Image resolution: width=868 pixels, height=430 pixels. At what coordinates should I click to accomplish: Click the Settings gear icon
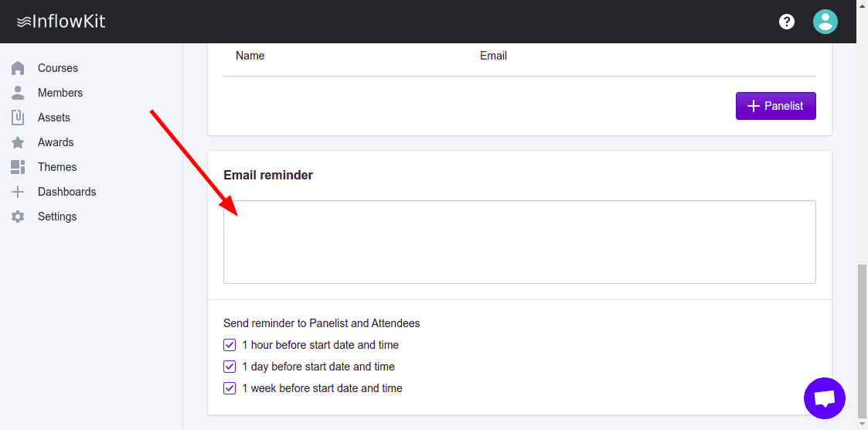19,217
